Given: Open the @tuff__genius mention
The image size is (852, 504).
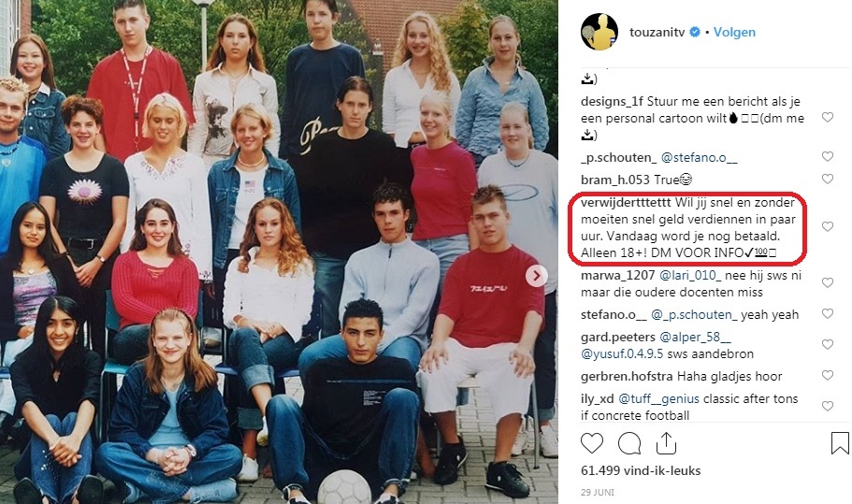Looking at the screenshot, I should coord(658,398).
